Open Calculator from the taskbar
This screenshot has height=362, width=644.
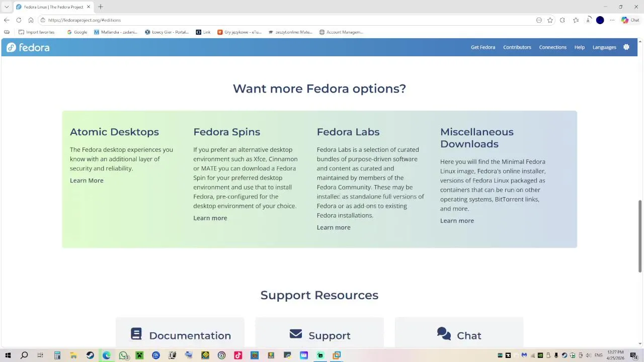[57, 355]
